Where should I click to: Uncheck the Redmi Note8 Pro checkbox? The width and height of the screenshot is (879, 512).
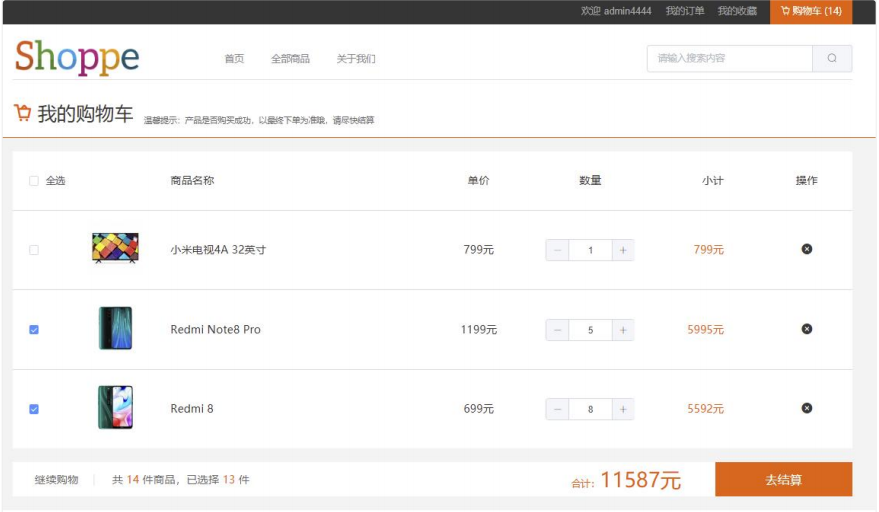click(x=34, y=330)
